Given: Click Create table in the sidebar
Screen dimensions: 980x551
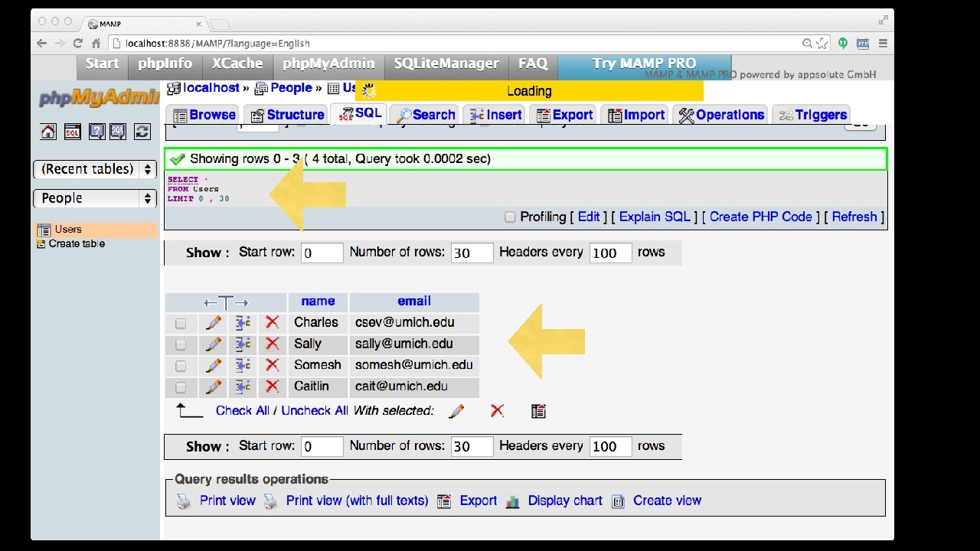Looking at the screenshot, I should (x=77, y=244).
